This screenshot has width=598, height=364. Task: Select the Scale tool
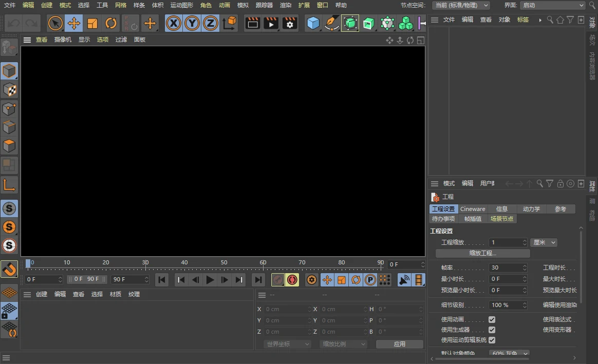(92, 23)
